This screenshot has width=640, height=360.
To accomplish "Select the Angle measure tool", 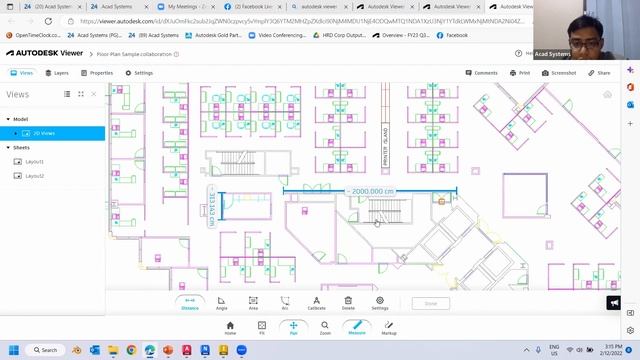I will pyautogui.click(x=222, y=303).
